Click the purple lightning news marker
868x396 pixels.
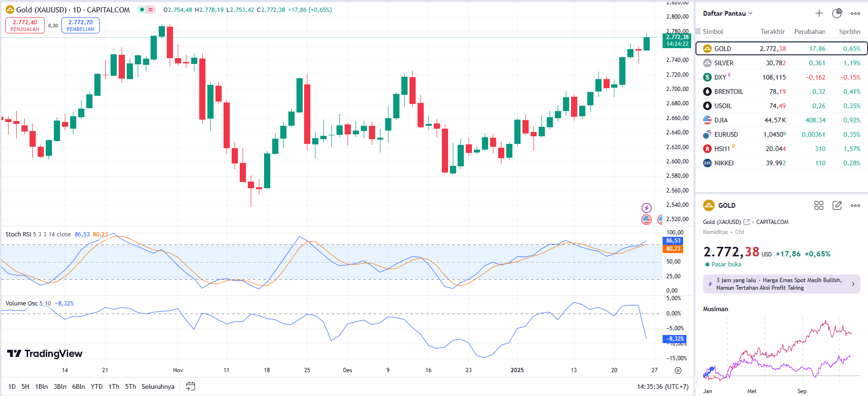(646, 208)
